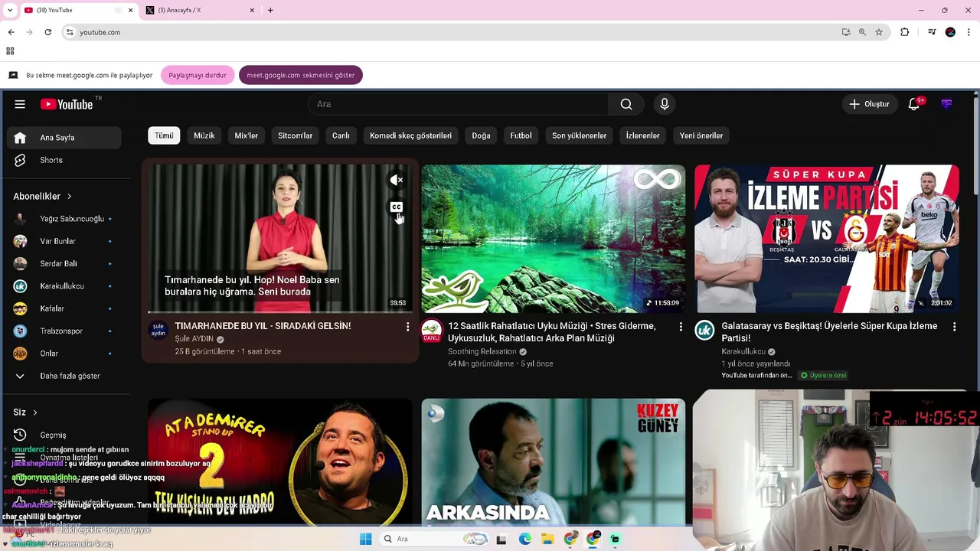Viewport: 980px width, 551px height.
Task: Select the Sitcom'lar filter chip
Action: 296,135
